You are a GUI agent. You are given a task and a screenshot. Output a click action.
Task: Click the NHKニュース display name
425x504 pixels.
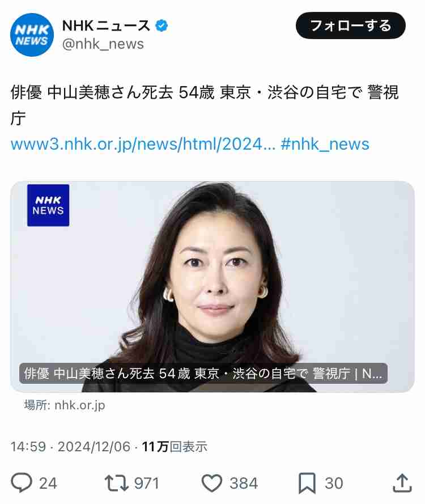pos(106,26)
